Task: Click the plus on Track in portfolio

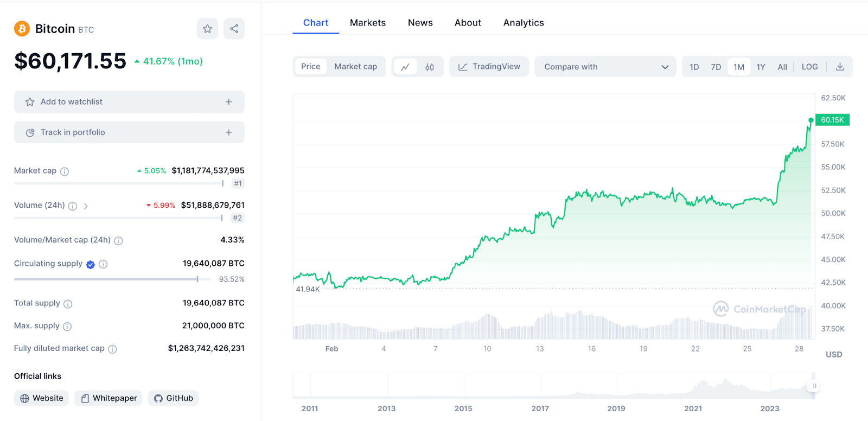Action: [229, 132]
